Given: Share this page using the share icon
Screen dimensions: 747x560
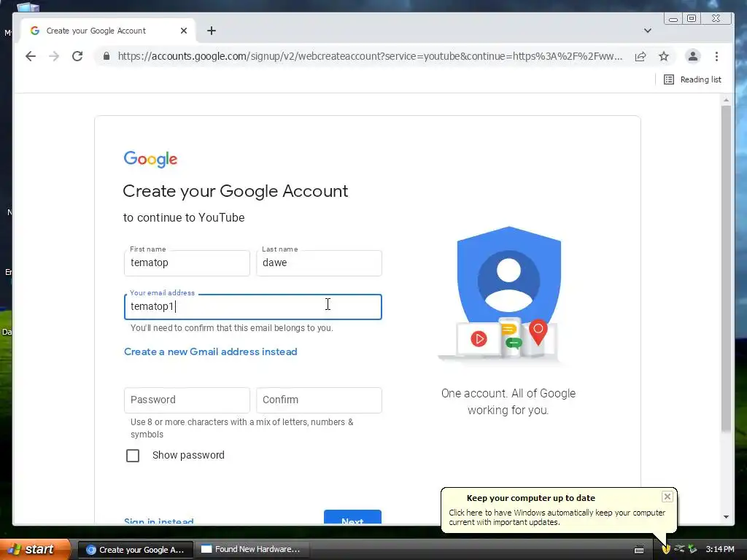Looking at the screenshot, I should pos(640,56).
